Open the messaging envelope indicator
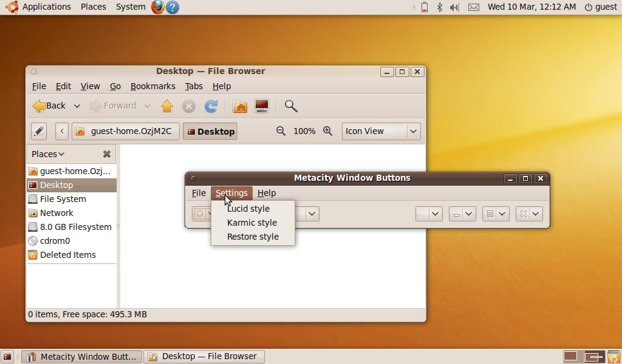This screenshot has width=622, height=364. click(x=474, y=7)
